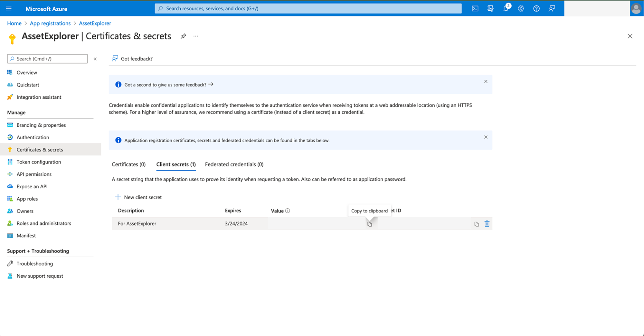Collapse the left navigation pane
The image size is (644, 336).
tap(95, 59)
